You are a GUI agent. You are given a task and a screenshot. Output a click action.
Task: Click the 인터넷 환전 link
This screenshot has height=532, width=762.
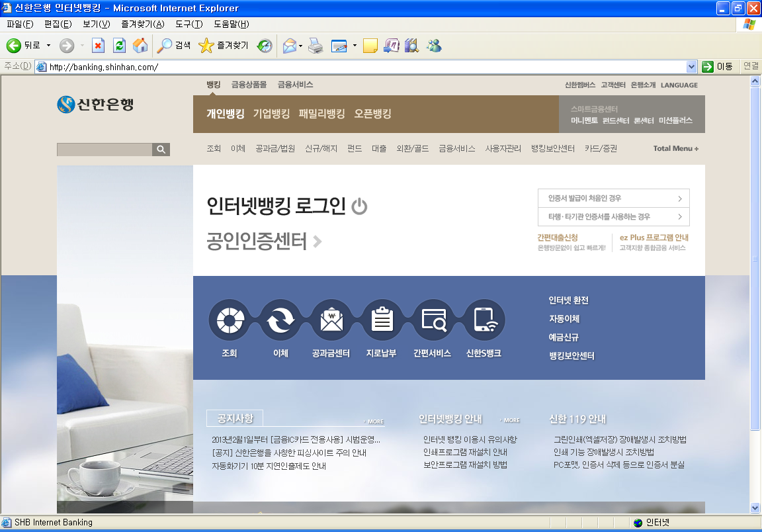(569, 300)
